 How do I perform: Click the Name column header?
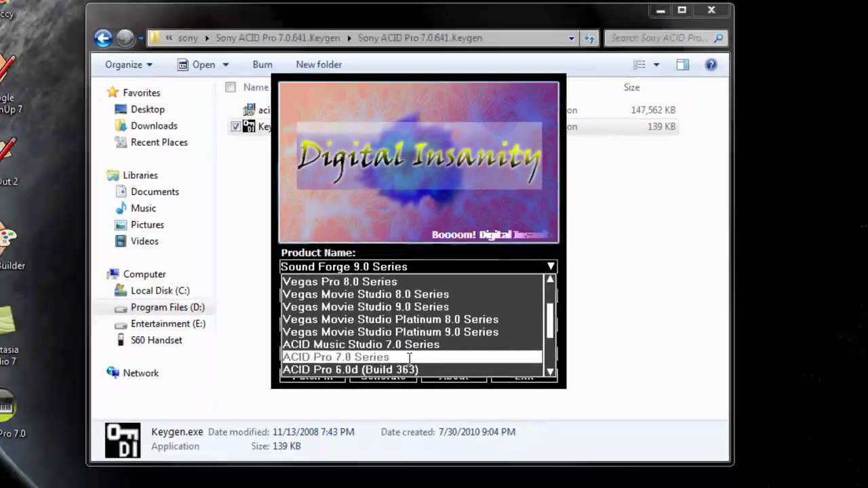point(256,87)
